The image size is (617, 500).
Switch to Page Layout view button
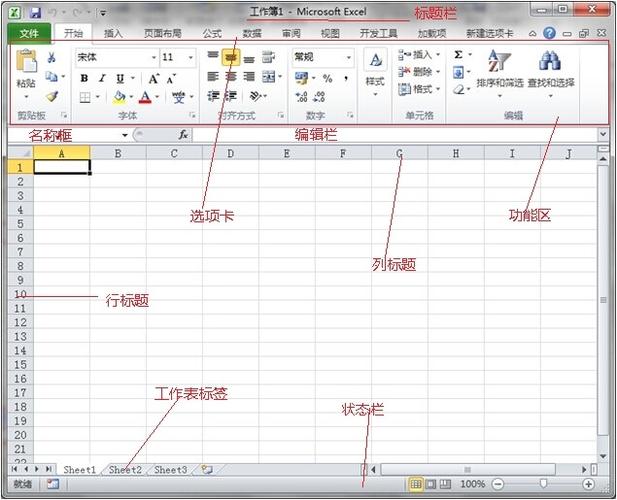pyautogui.click(x=431, y=484)
